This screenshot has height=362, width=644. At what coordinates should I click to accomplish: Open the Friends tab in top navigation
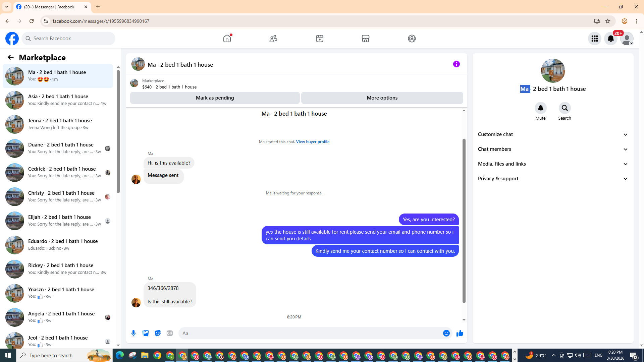[x=273, y=39]
